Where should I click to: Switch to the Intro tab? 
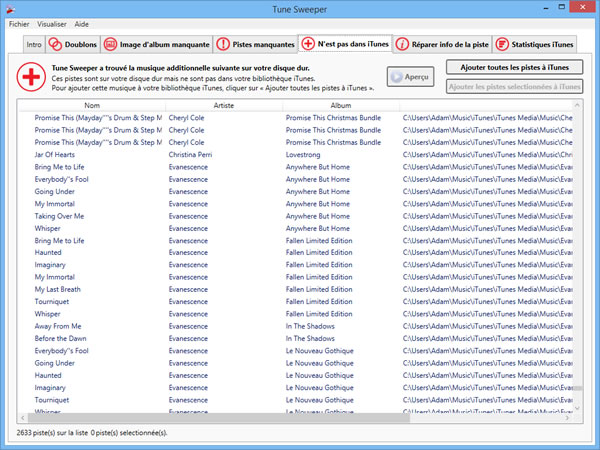(34, 44)
